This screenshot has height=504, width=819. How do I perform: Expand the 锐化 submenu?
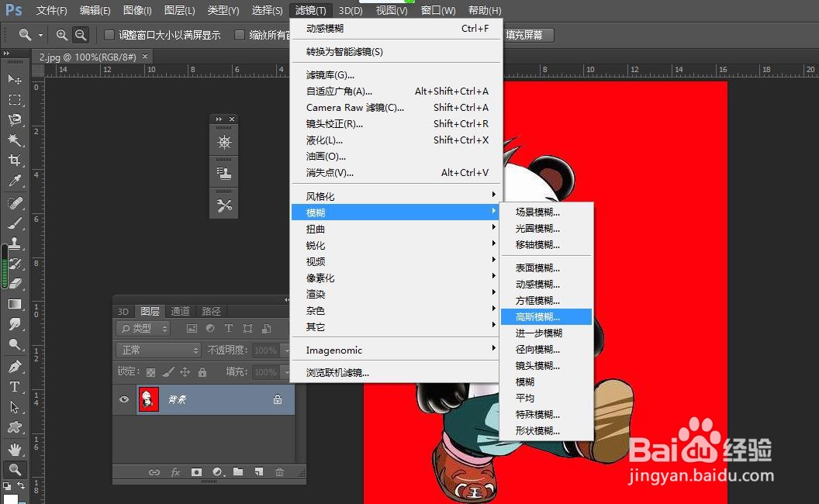(396, 246)
